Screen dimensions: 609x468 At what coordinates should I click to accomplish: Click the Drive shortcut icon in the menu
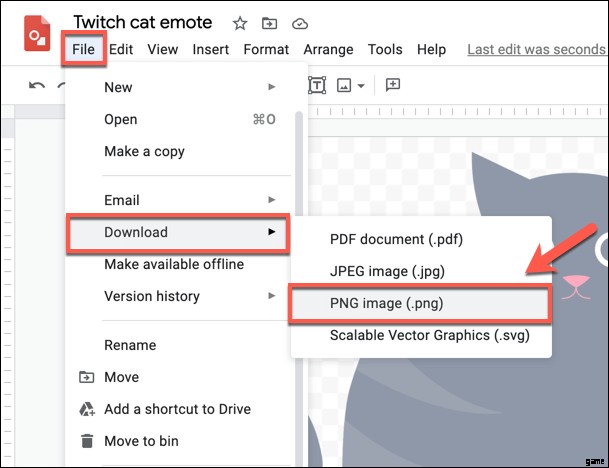(x=87, y=409)
